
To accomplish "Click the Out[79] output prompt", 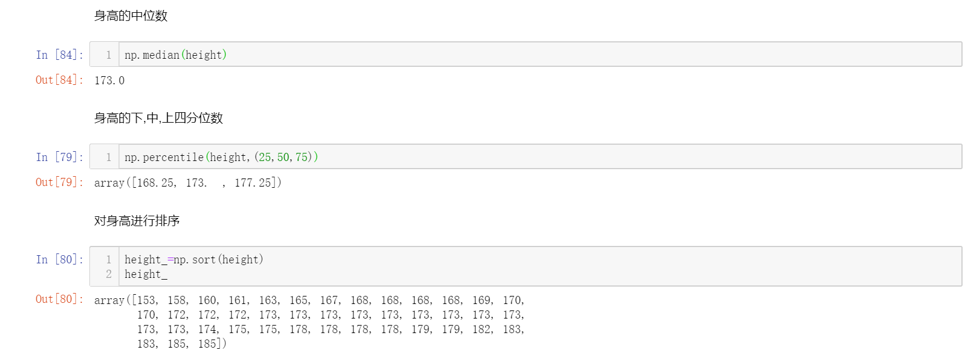I will point(59,182).
